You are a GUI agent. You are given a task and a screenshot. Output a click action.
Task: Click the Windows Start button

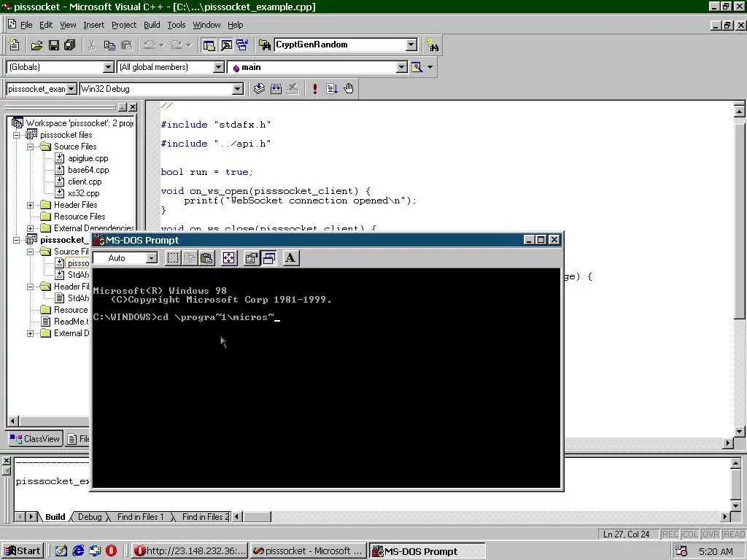[x=23, y=551]
